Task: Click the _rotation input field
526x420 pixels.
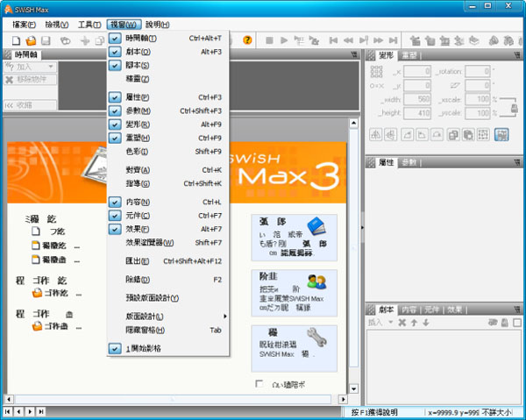Action: point(478,71)
